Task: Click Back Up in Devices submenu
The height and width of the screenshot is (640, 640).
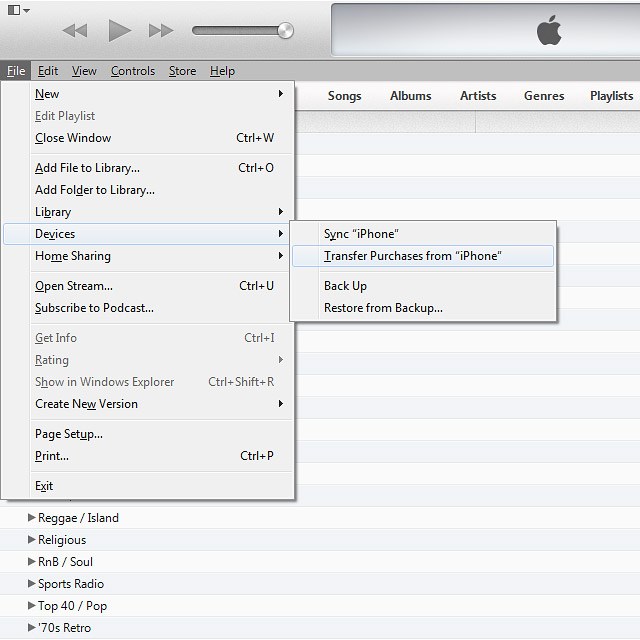Action: (345, 286)
